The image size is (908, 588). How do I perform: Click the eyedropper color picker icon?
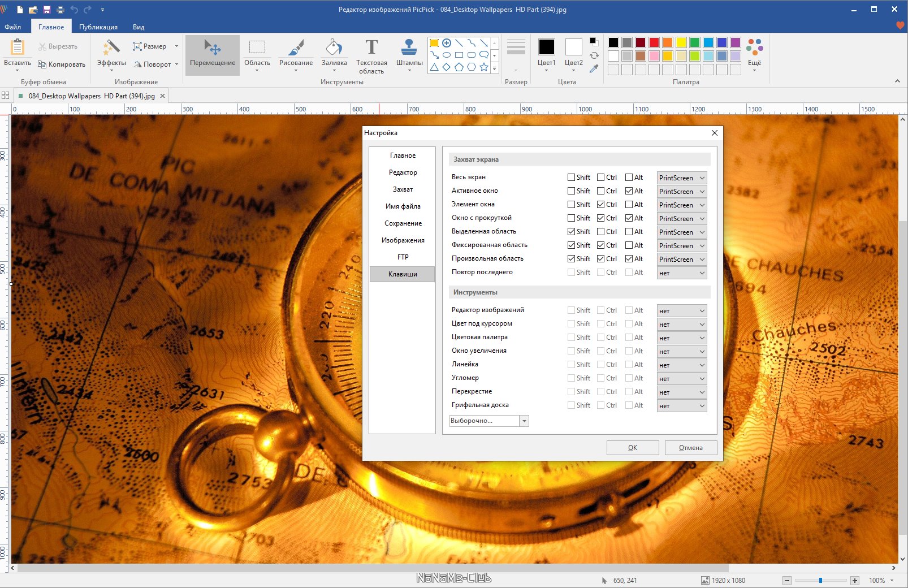(x=594, y=69)
